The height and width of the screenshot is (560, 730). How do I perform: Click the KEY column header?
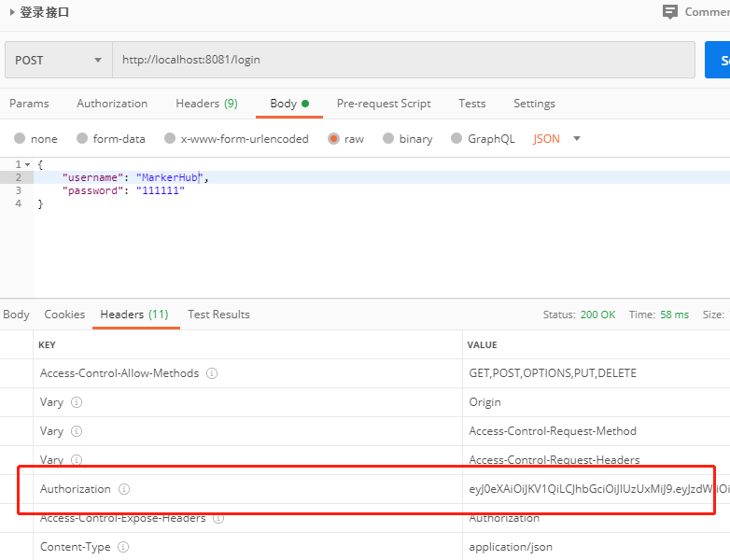coord(47,345)
